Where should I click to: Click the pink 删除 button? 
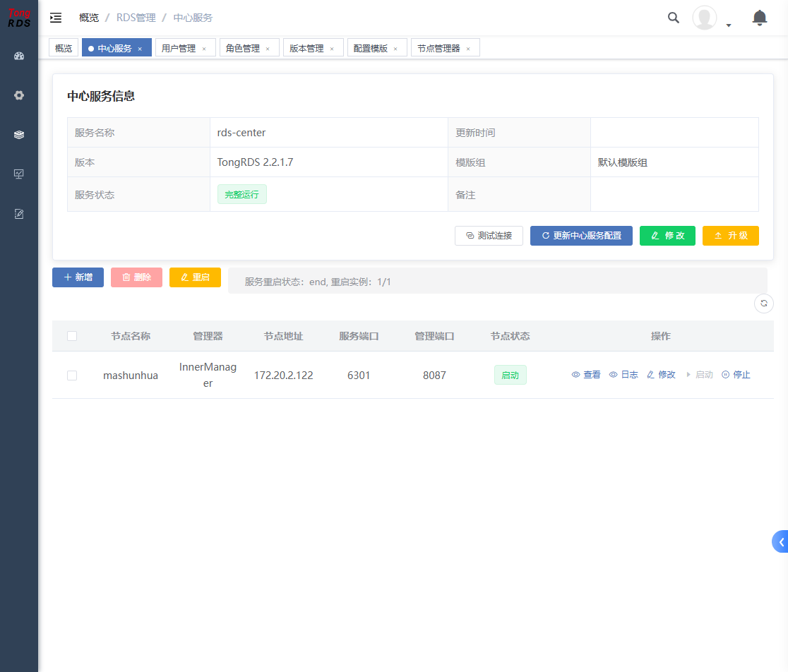coord(137,277)
